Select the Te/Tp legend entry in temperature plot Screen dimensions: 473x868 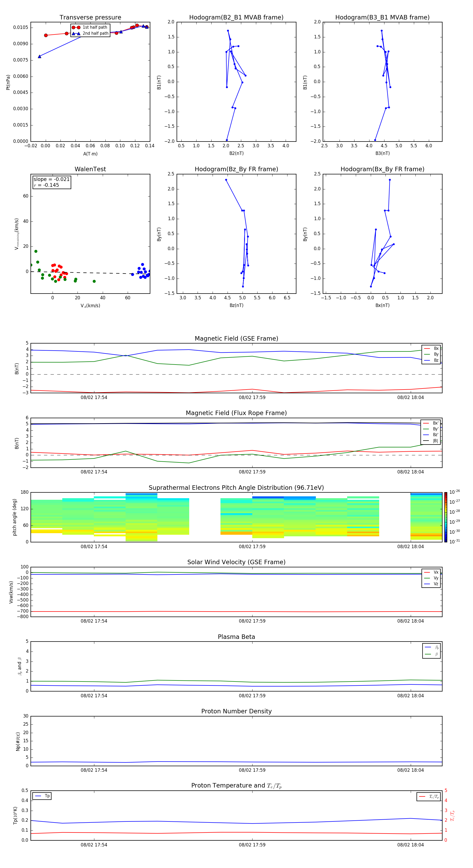[429, 796]
